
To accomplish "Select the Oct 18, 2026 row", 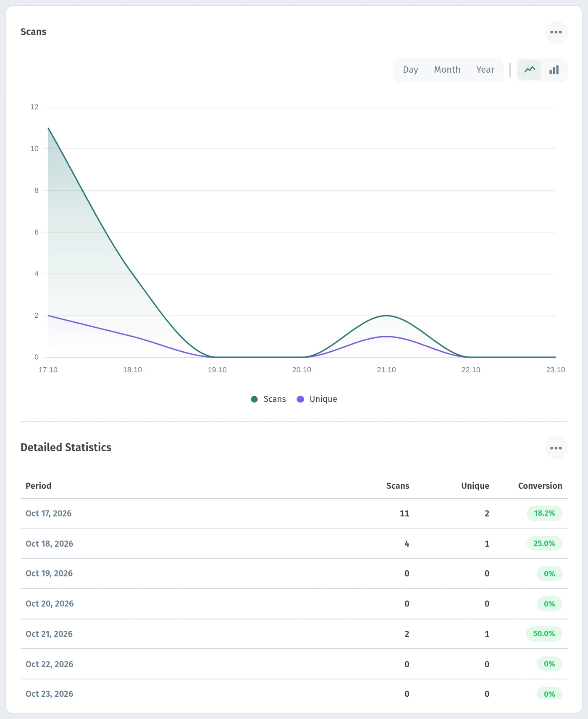I will [294, 544].
